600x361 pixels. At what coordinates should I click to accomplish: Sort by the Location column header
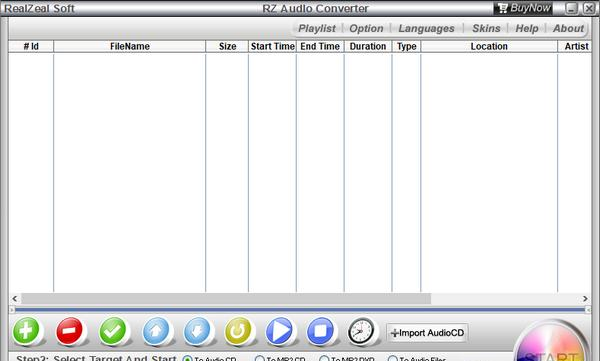[x=489, y=46]
